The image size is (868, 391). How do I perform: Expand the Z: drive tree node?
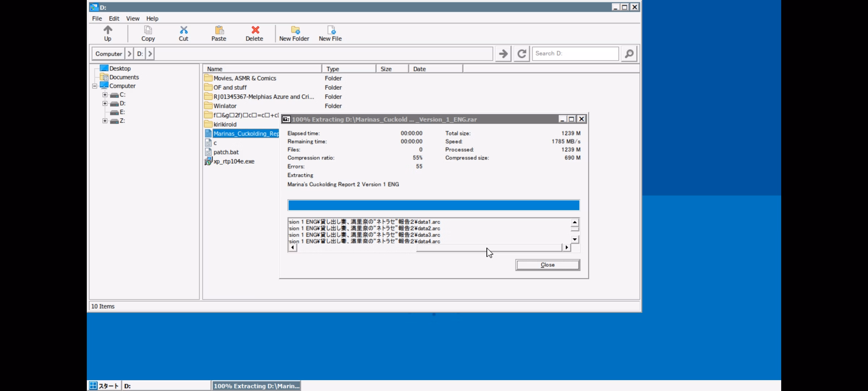pyautogui.click(x=105, y=121)
